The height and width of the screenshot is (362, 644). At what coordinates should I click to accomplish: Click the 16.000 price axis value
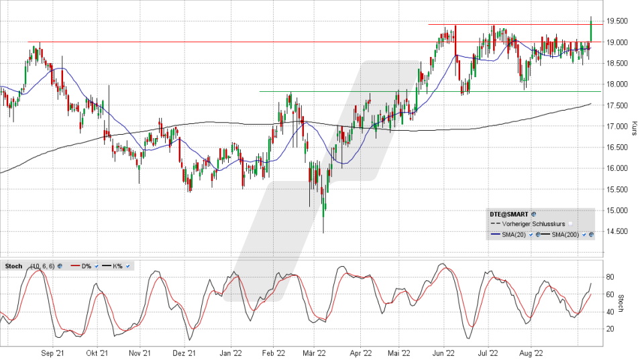point(618,168)
